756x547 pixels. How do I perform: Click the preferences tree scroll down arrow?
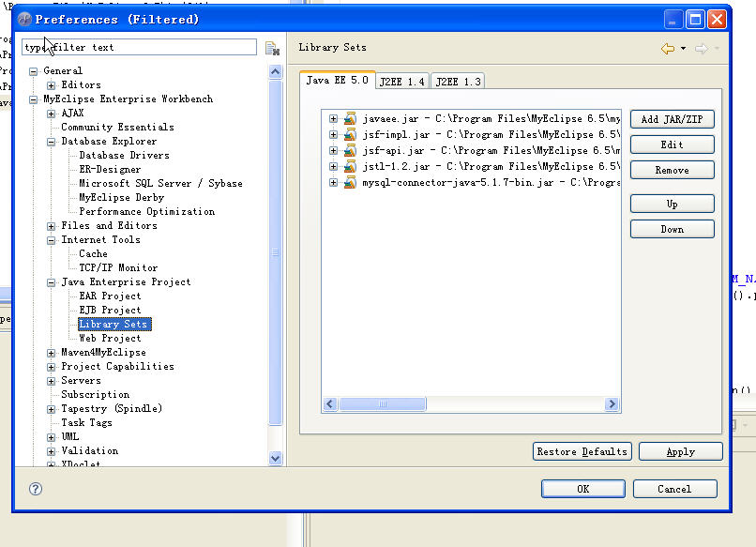276,458
